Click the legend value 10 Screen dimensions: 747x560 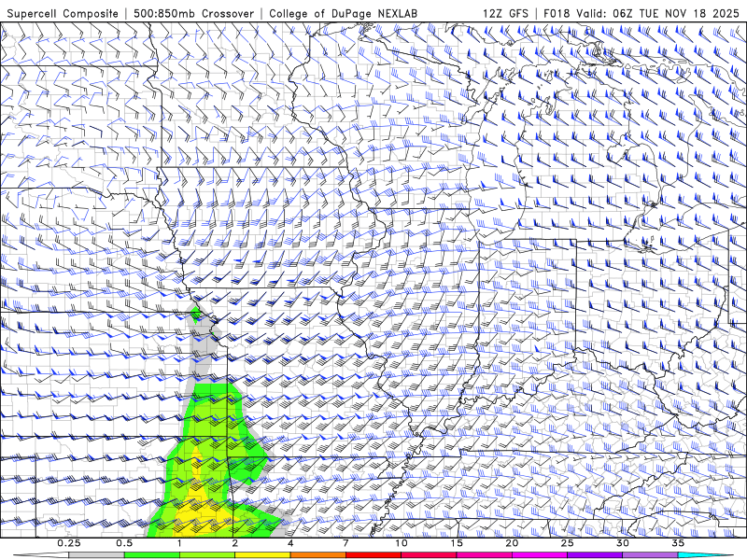point(402,543)
